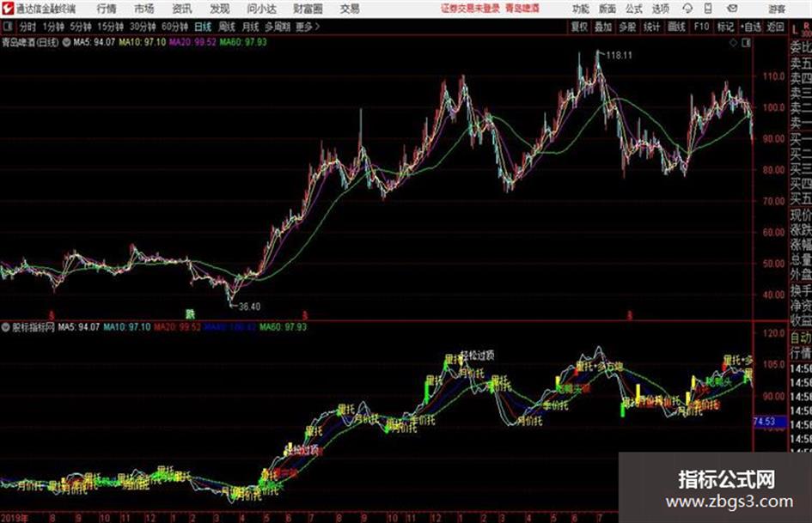Click the MA5: 94.07 label in main chart
The height and width of the screenshot is (523, 812).
coord(95,42)
